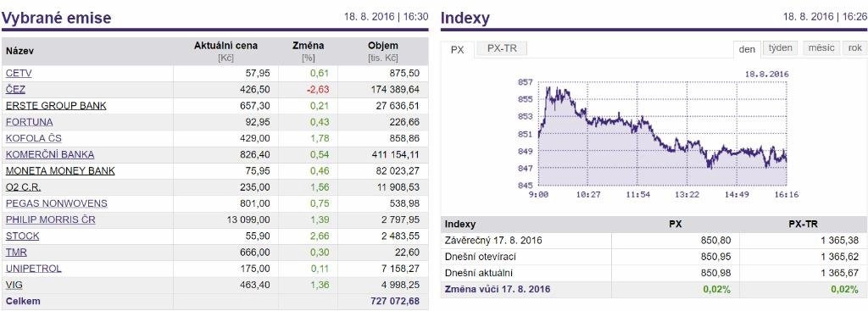The image size is (868, 311).
Task: Open the VIG stock link
Action: [14, 285]
